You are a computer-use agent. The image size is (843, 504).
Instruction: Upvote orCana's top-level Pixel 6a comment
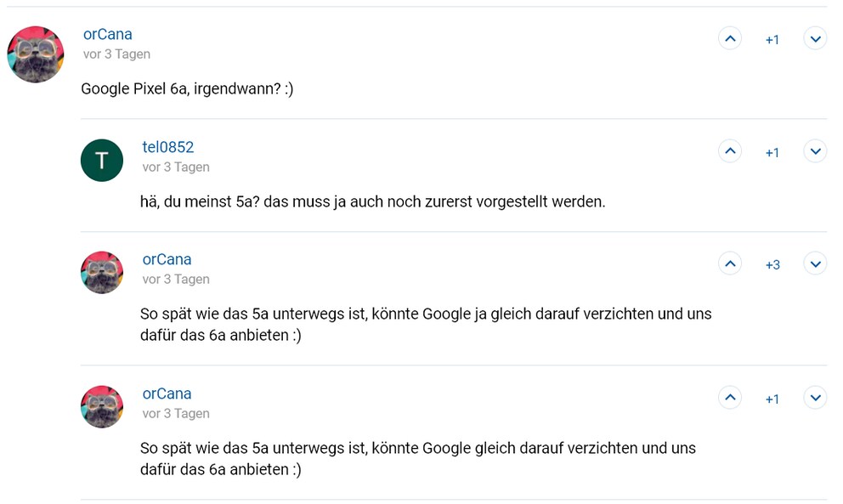[730, 38]
